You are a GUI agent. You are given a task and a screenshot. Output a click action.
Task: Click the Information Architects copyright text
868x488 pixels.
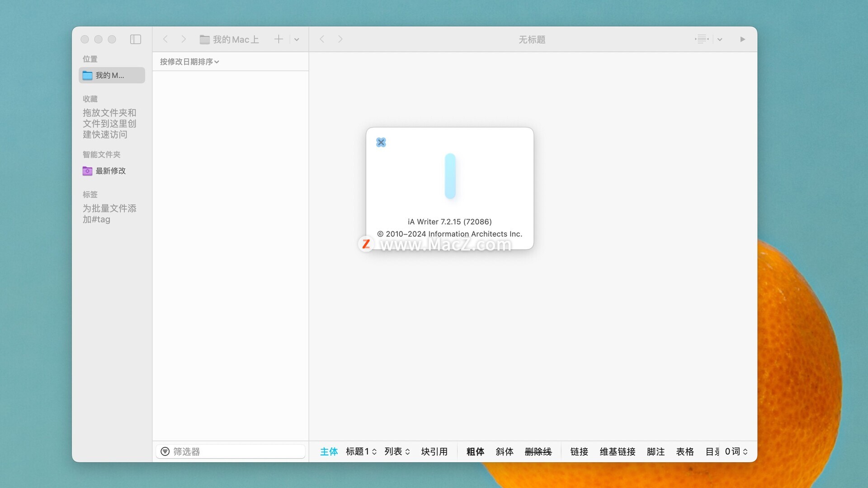[x=450, y=234]
